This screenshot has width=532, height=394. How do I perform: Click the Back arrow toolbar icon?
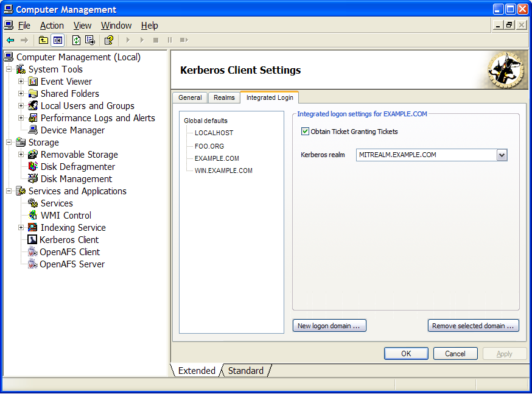[10, 40]
